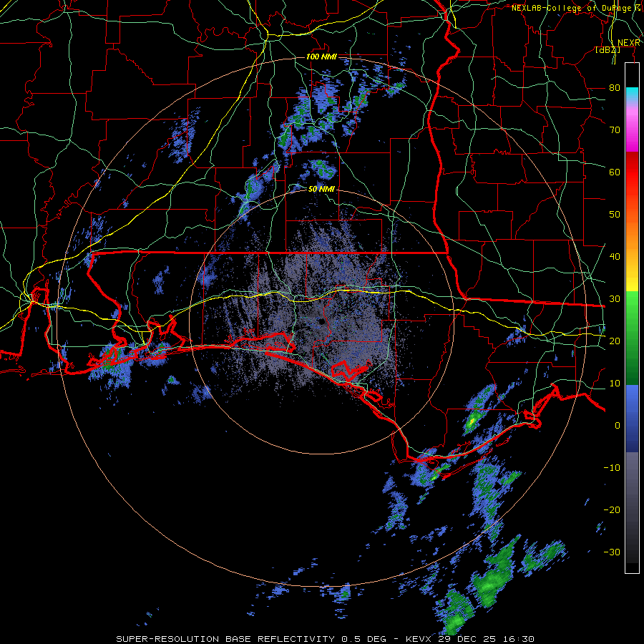644x644 pixels.
Task: Click the 20 value on the color scale
Action: click(x=615, y=341)
